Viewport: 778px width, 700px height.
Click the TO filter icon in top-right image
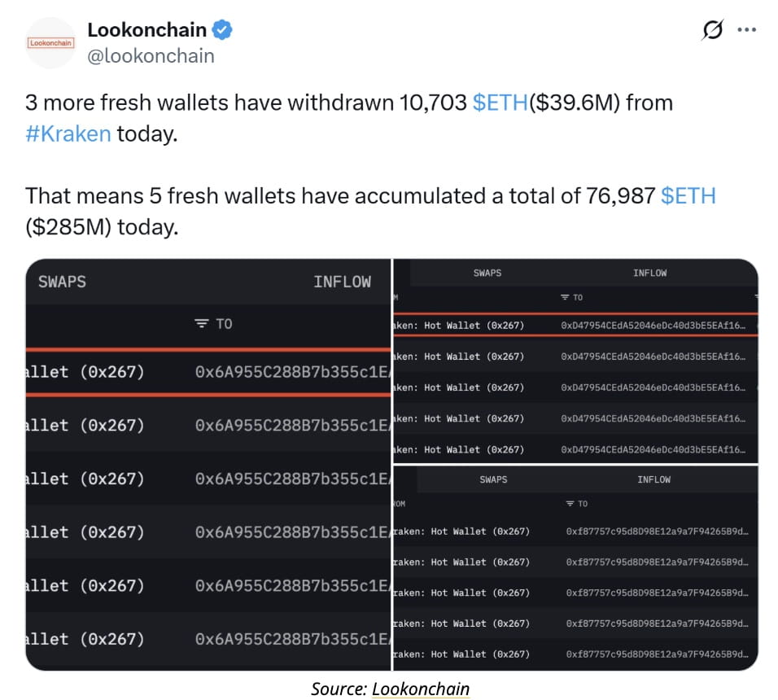coord(565,297)
